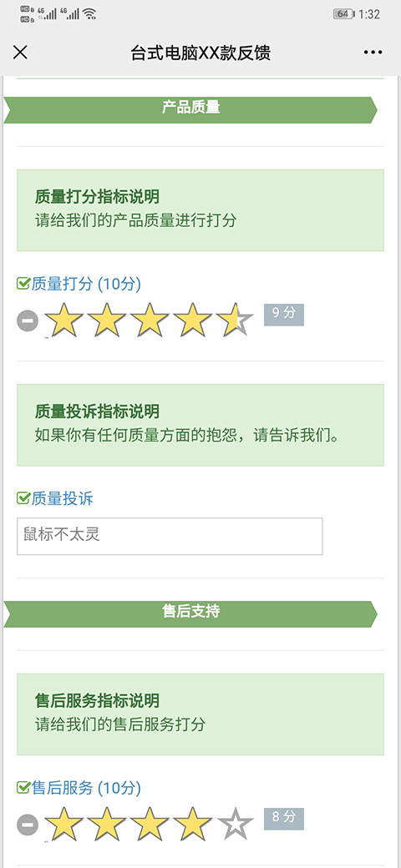Tap the 售后支持 section banner
The height and width of the screenshot is (868, 401).
(x=190, y=614)
